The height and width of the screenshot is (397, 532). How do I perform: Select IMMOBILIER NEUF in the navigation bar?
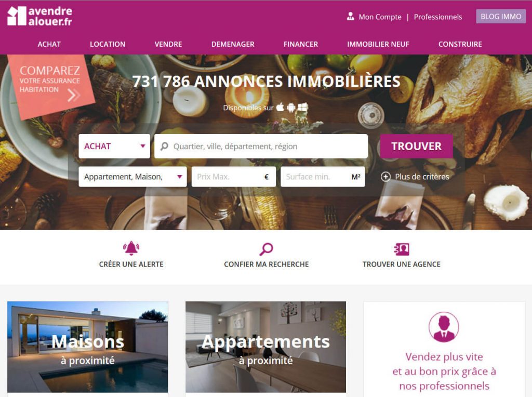point(378,44)
